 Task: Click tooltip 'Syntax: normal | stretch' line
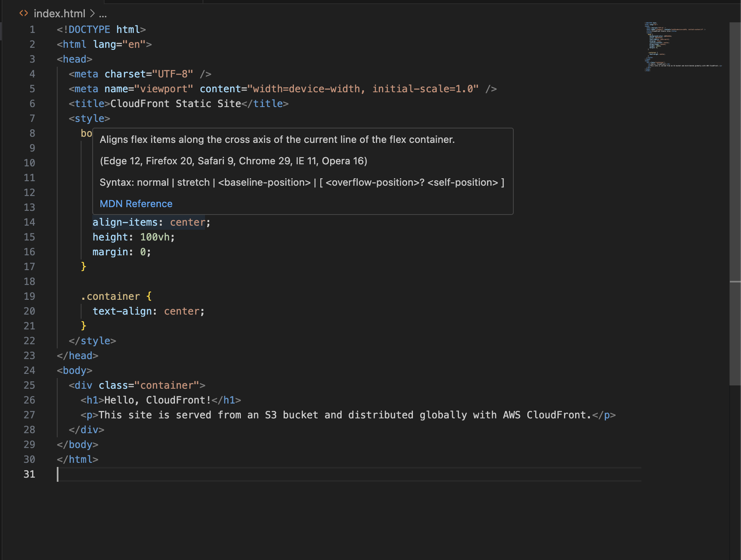pos(302,182)
